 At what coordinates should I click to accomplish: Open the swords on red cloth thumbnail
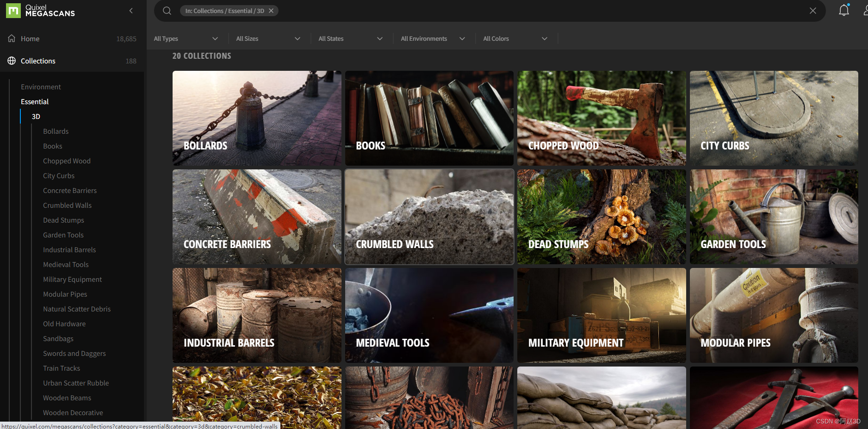click(x=774, y=398)
